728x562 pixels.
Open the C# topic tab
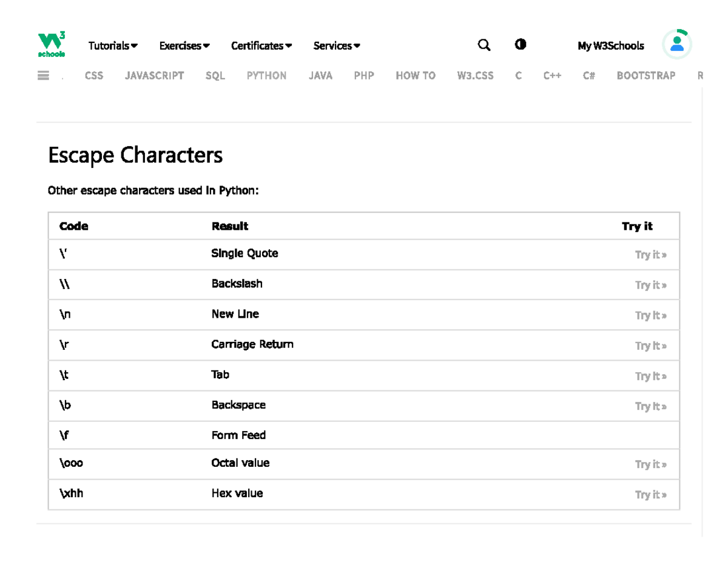[588, 76]
